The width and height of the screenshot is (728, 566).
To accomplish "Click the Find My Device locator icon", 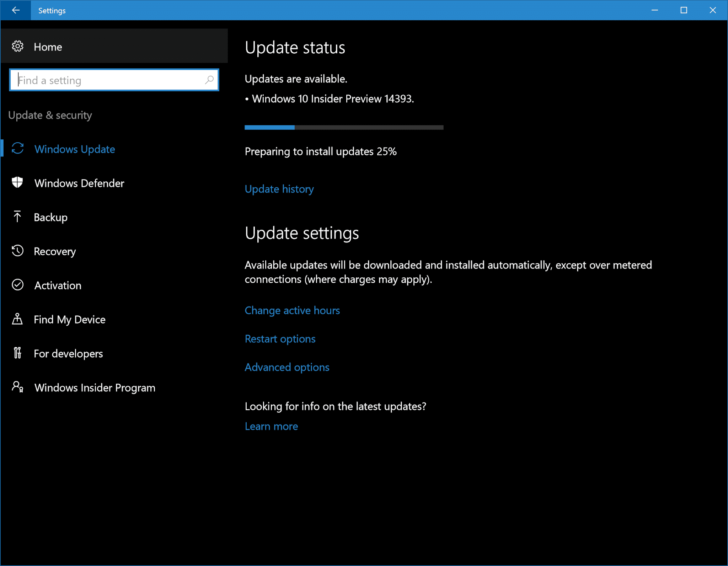I will 18,319.
